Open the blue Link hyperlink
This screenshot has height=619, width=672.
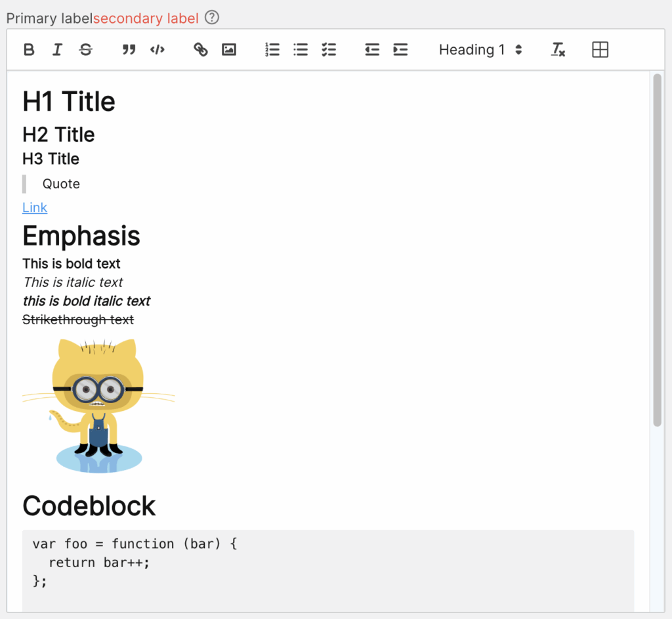(35, 208)
